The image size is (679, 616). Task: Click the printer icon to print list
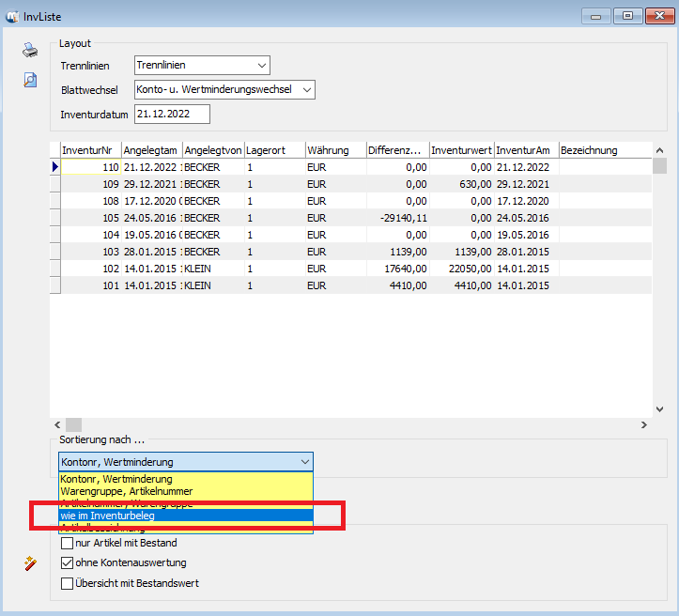[x=31, y=51]
